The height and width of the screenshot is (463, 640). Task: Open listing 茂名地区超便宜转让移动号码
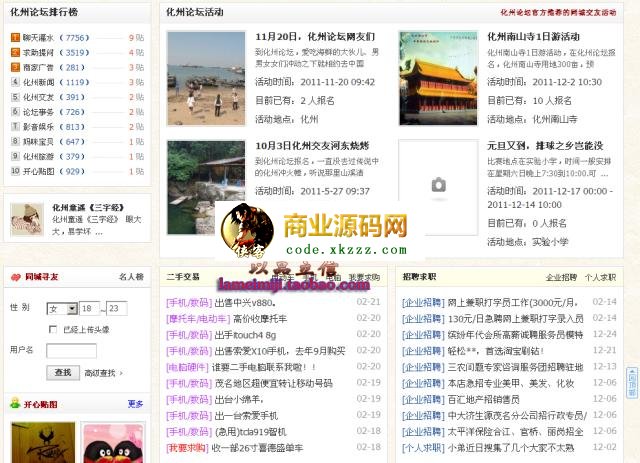(273, 383)
